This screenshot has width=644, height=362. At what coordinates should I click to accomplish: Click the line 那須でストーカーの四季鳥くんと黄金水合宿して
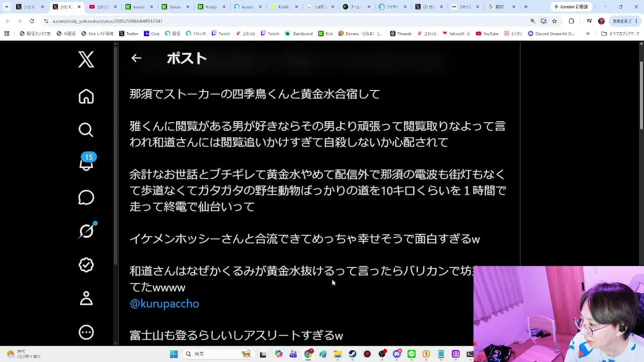(x=255, y=94)
